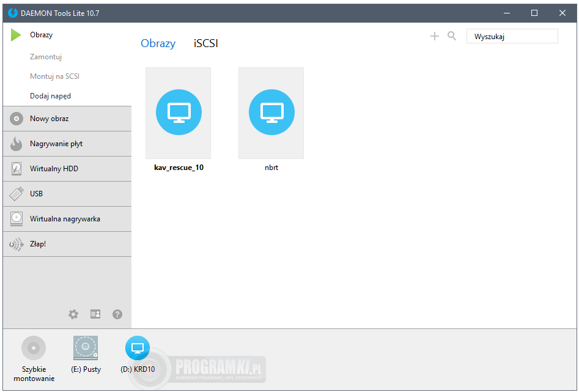Click the USB stick icon
Viewport: 579px width, 392px height.
coord(17,194)
